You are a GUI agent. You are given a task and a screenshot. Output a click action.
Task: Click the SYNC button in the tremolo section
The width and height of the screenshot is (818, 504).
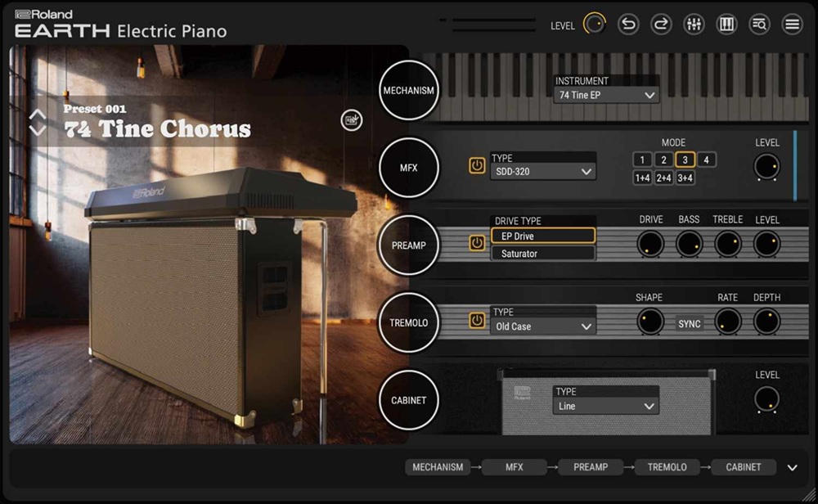coord(689,324)
